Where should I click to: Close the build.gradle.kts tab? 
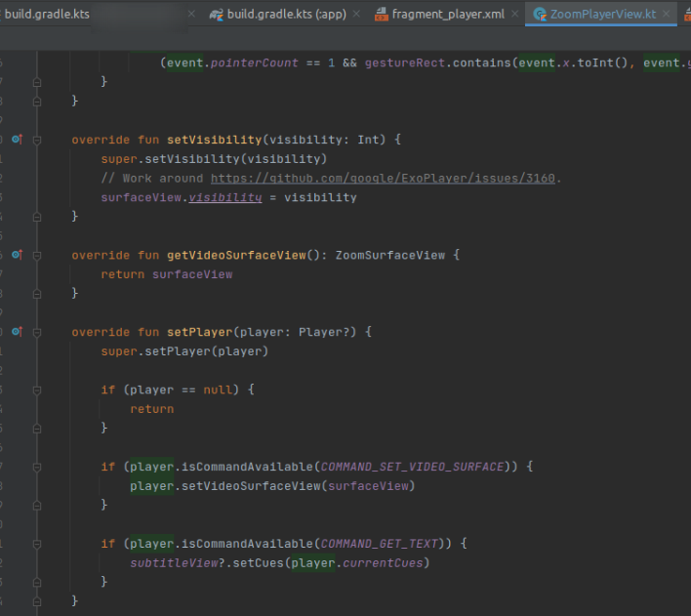[191, 14]
